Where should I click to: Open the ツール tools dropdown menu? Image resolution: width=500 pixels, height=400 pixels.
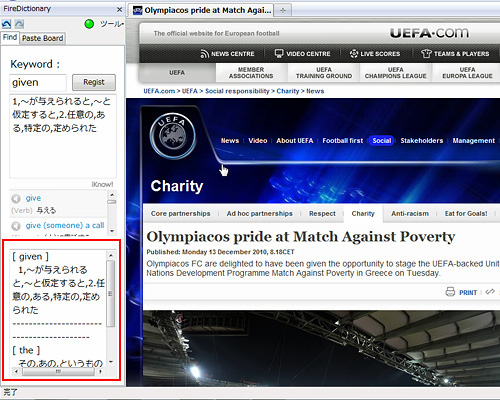tap(112, 24)
